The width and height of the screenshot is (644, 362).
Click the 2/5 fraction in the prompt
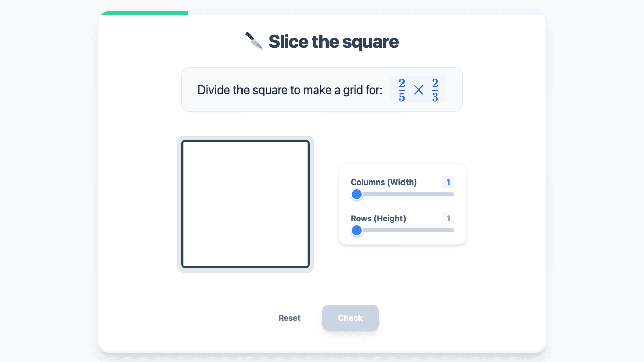click(401, 90)
